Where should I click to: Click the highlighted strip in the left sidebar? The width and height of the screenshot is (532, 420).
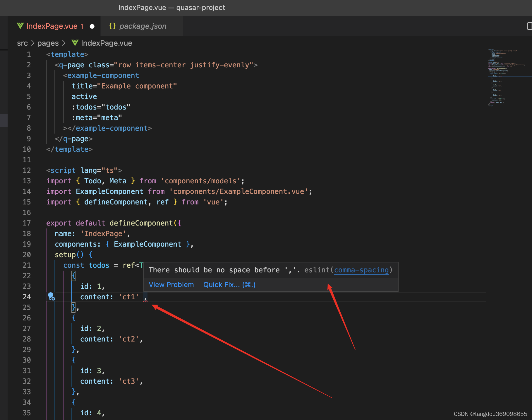coord(4,120)
